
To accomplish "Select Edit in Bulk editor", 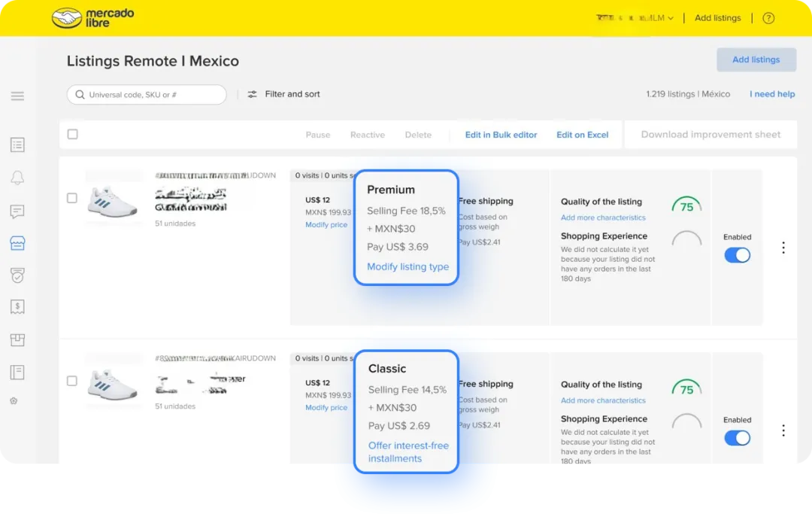I will click(x=501, y=135).
